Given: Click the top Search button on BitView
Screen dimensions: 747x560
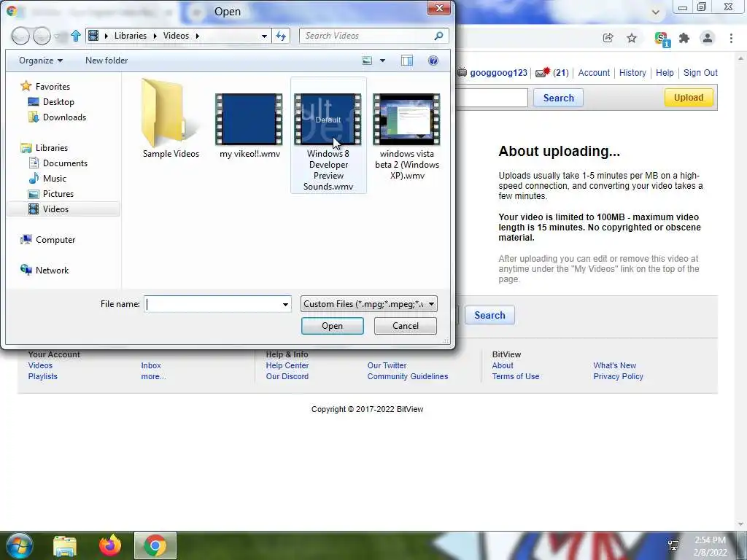Looking at the screenshot, I should coord(558,98).
